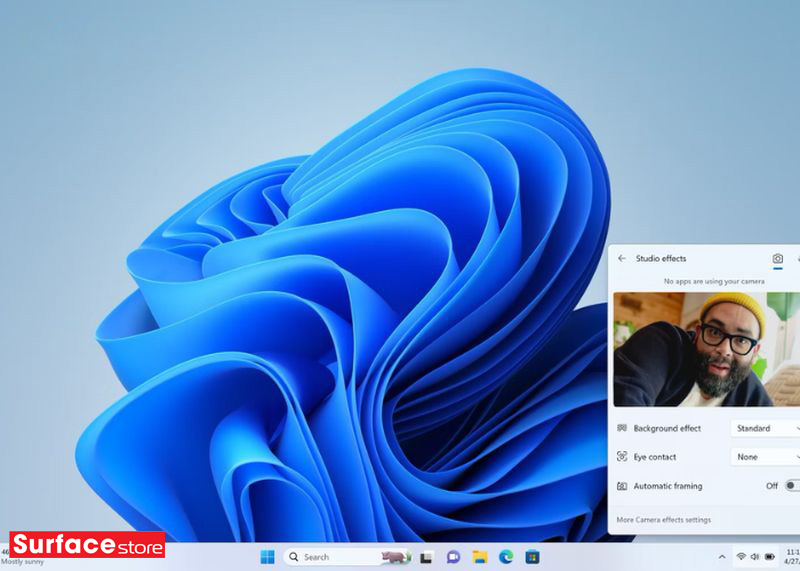Select the camera tab icon in Studio effects
This screenshot has width=800, height=571.
tap(778, 258)
